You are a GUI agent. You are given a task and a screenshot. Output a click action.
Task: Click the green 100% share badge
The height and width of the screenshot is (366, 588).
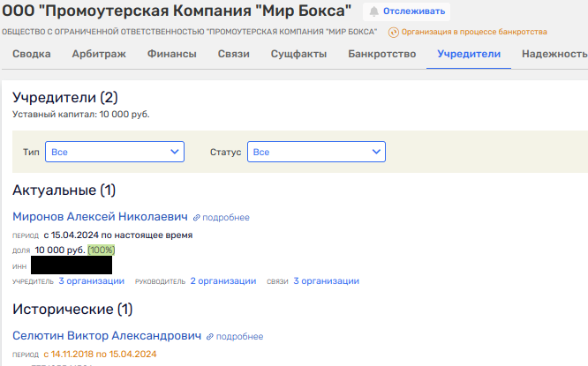[x=102, y=250]
